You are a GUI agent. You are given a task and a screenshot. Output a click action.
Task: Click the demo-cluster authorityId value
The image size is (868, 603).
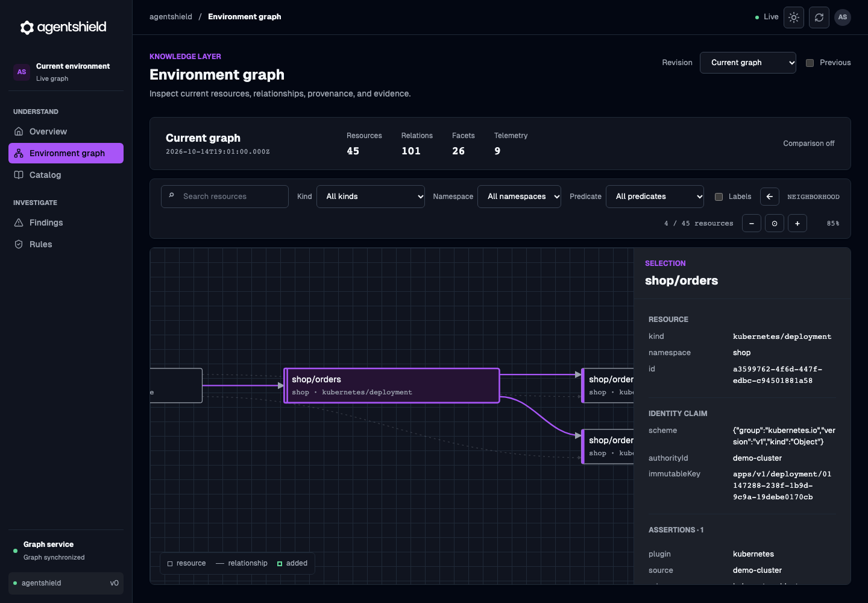click(757, 458)
